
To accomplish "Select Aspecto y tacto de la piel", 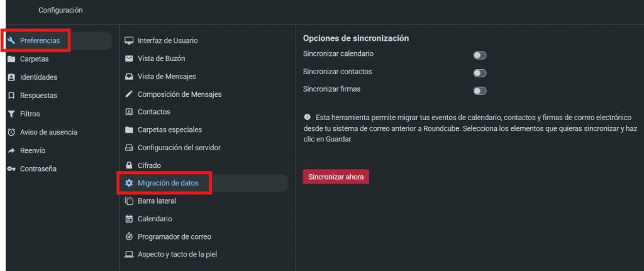I will tap(177, 255).
